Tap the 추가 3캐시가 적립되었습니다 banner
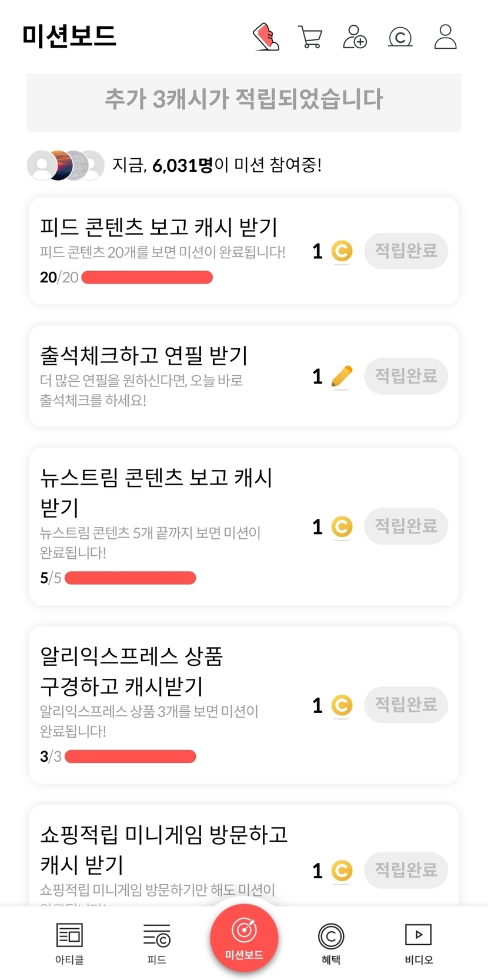Viewport: 488px width, 980px height. (244, 100)
